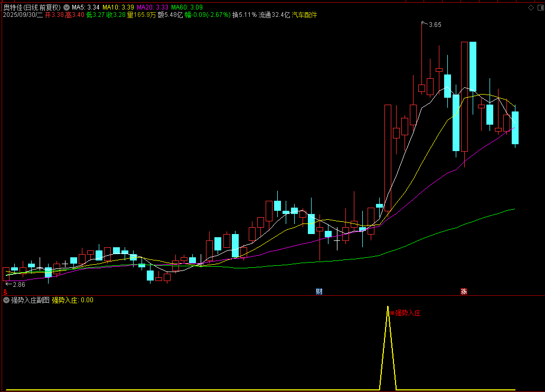Viewport: 545px width, 392px height.
Task: Click the 奥特佳(日线 前复权) chart title
Action: point(32,7)
